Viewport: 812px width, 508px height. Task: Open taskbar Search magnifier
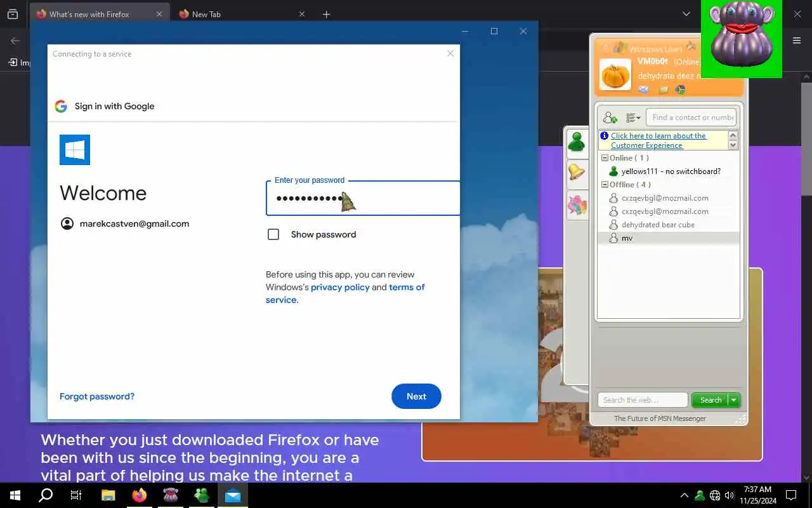click(46, 495)
